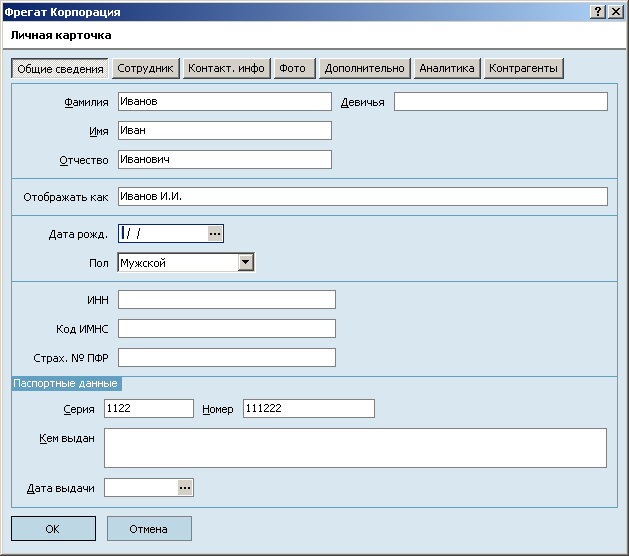Click the Фамилия field containing Иванов
Screen dimensions: 629x556
[225, 101]
